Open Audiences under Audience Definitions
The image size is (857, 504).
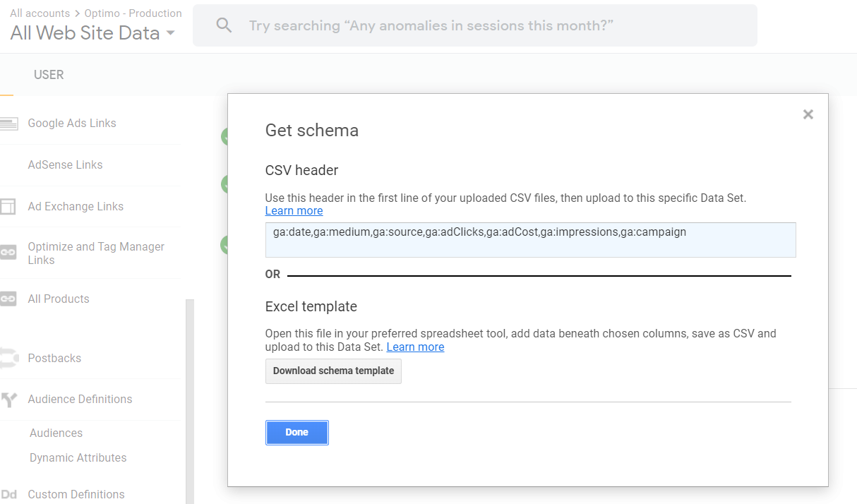pyautogui.click(x=56, y=433)
